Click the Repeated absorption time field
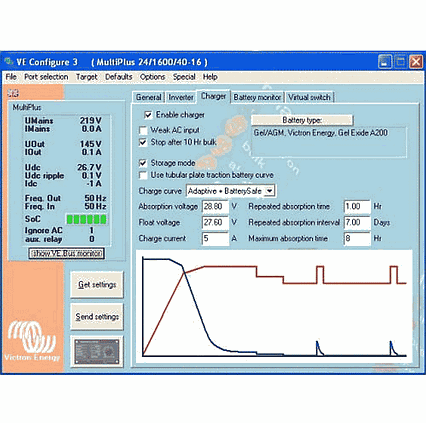This screenshot has width=426, height=423. pos(357,207)
